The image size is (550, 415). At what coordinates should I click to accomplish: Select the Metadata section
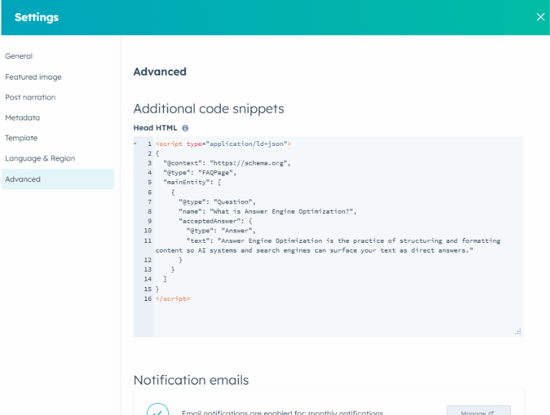(x=22, y=118)
